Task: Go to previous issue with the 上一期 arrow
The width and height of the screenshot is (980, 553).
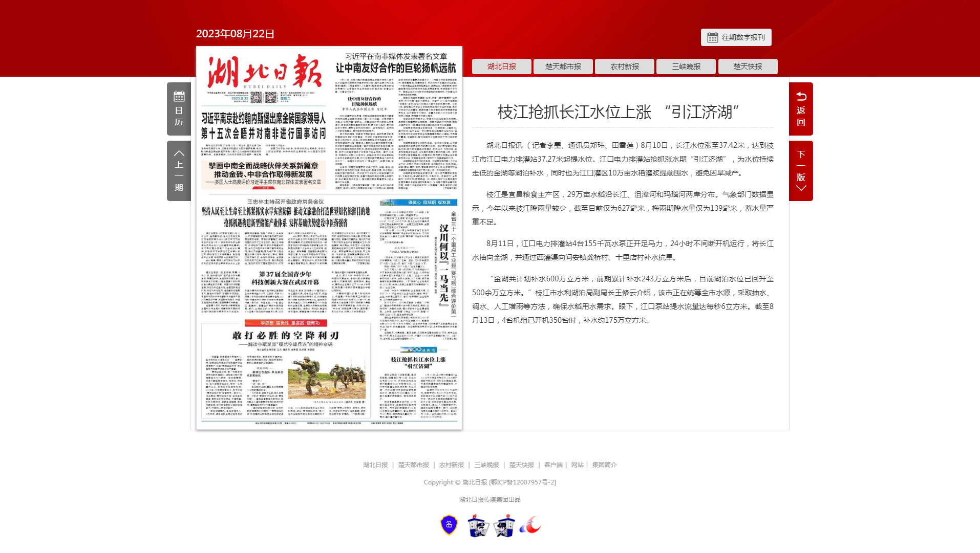Action: point(179,170)
